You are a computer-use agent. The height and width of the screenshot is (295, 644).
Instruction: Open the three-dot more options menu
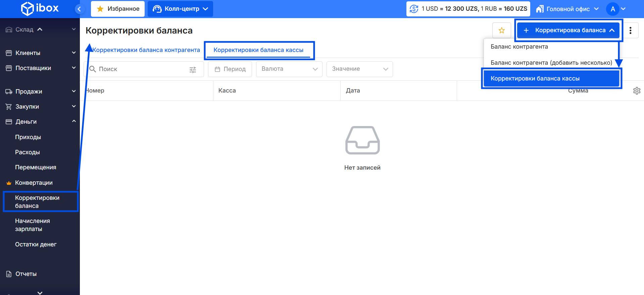click(x=630, y=31)
